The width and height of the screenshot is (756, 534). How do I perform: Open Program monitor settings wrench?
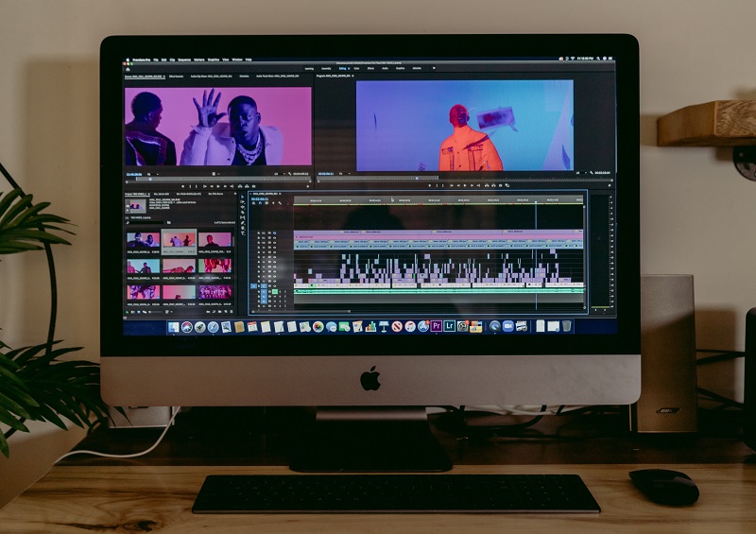tap(592, 173)
